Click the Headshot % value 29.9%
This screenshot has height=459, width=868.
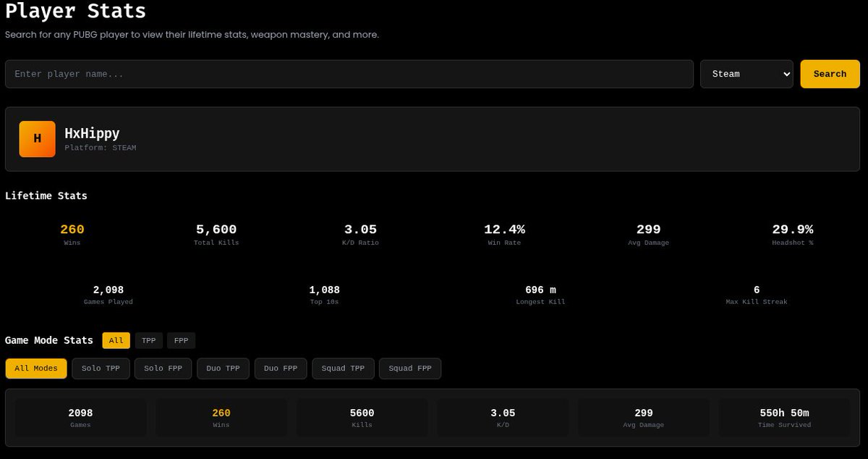pyautogui.click(x=793, y=230)
